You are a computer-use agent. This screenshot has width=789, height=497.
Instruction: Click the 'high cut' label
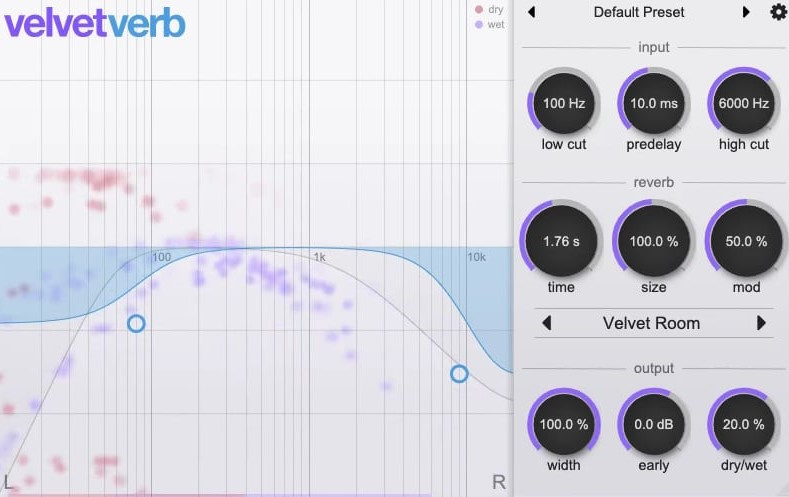pos(744,145)
